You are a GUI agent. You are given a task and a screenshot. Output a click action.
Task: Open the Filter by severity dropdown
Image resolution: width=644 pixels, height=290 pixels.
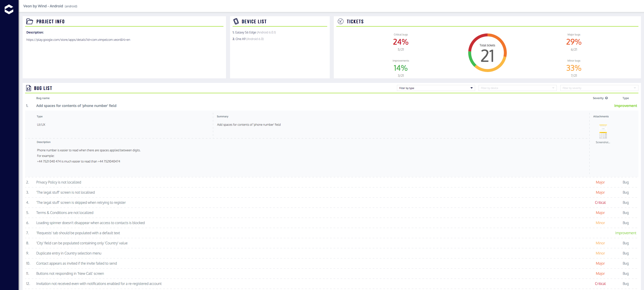coord(599,88)
